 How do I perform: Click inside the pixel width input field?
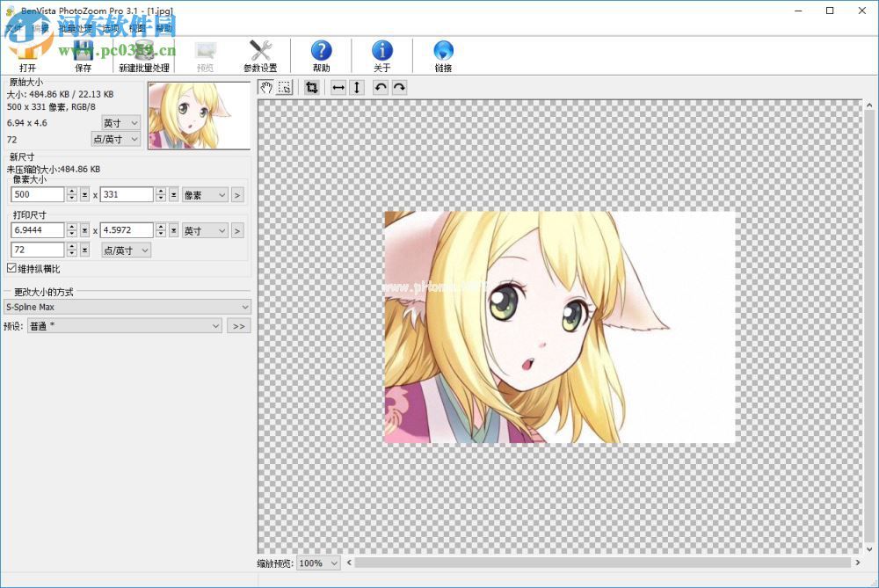37,194
